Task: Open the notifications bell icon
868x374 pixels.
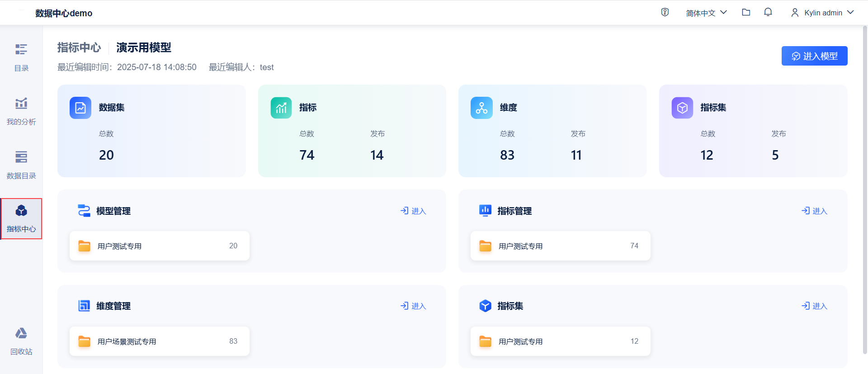Action: (x=768, y=12)
